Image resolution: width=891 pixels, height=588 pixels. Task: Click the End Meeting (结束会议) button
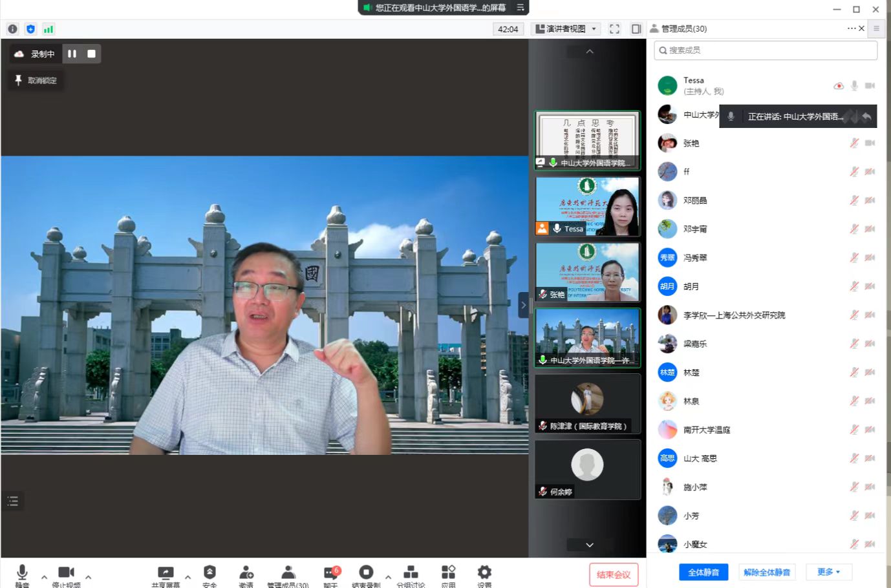click(613, 574)
